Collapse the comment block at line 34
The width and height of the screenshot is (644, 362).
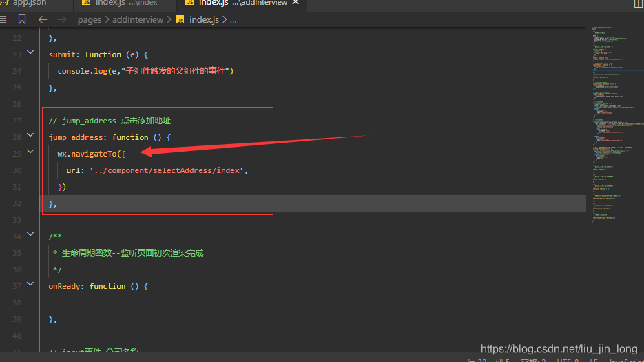pyautogui.click(x=30, y=234)
